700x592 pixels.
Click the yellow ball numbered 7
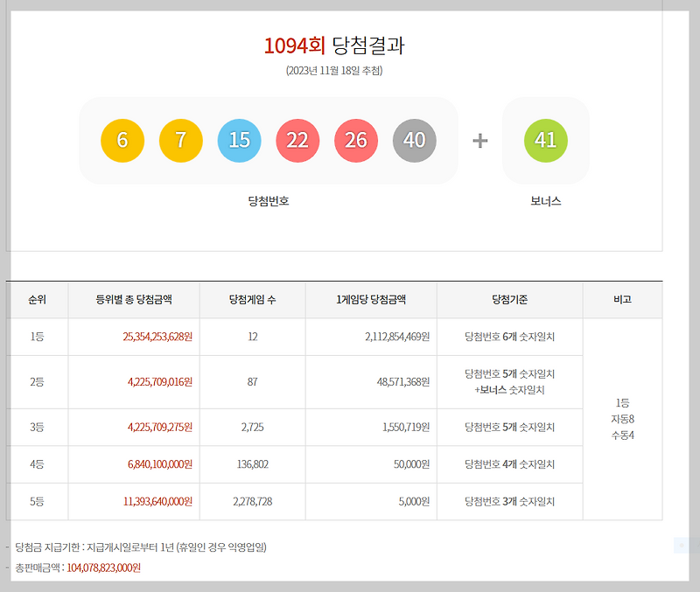click(181, 141)
